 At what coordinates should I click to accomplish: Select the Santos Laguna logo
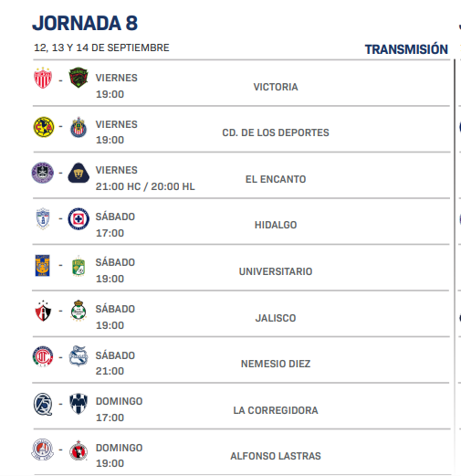(79, 311)
